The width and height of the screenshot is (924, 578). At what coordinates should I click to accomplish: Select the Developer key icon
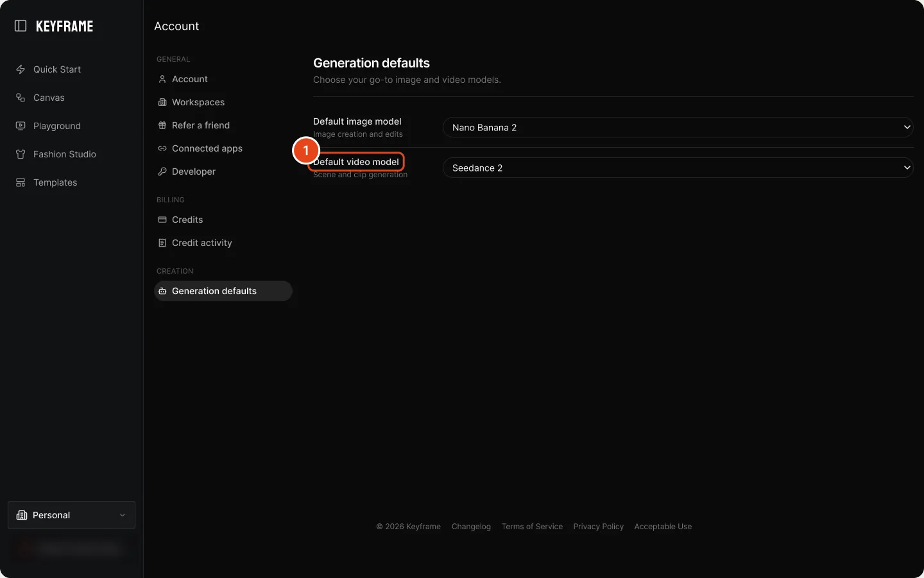click(x=162, y=171)
